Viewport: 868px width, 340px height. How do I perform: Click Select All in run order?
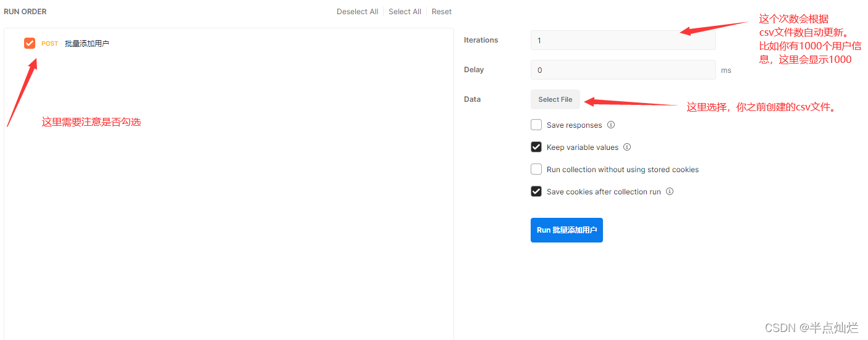click(405, 12)
